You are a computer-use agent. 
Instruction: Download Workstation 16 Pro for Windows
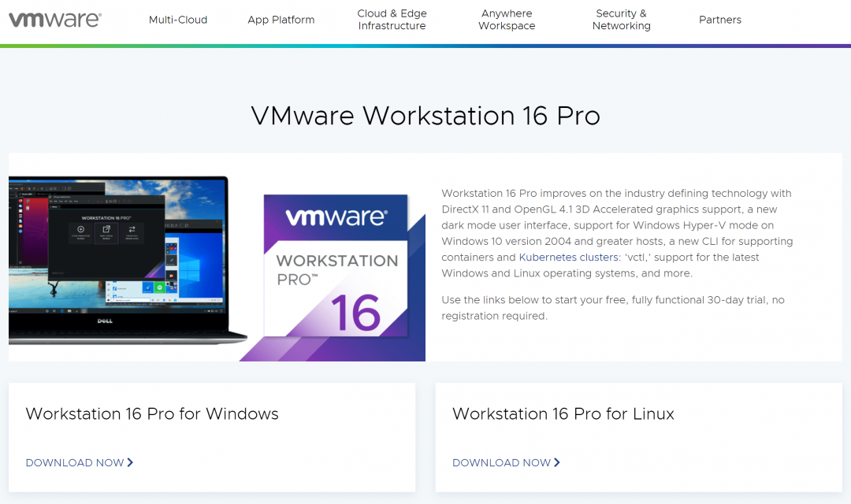click(x=73, y=463)
